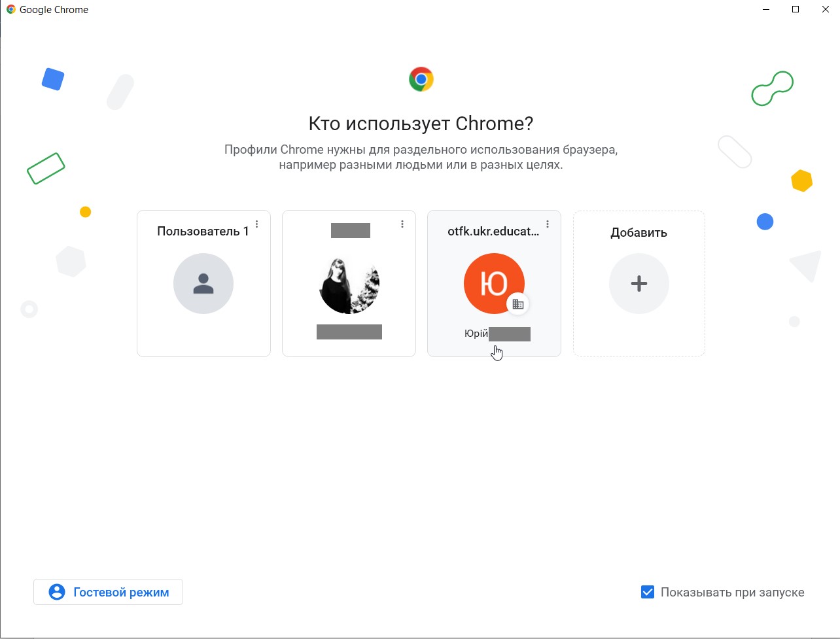Select the profile with the black-and-white photo

click(349, 283)
